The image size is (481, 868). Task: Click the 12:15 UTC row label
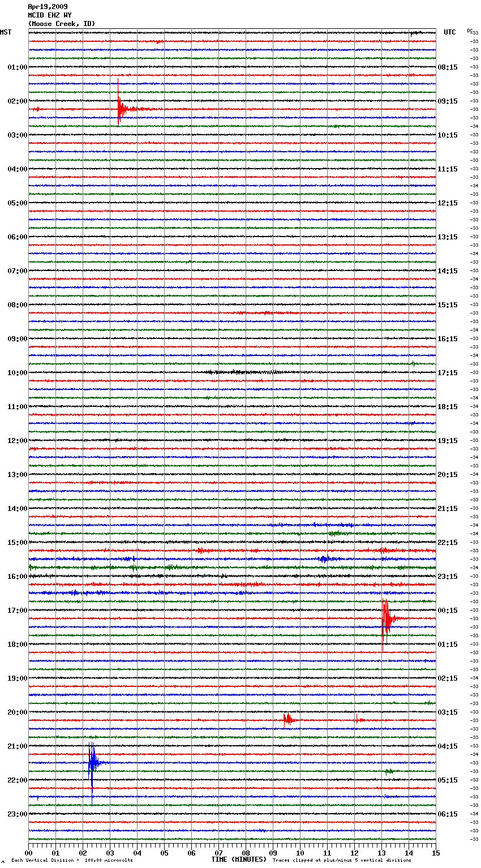click(x=448, y=203)
